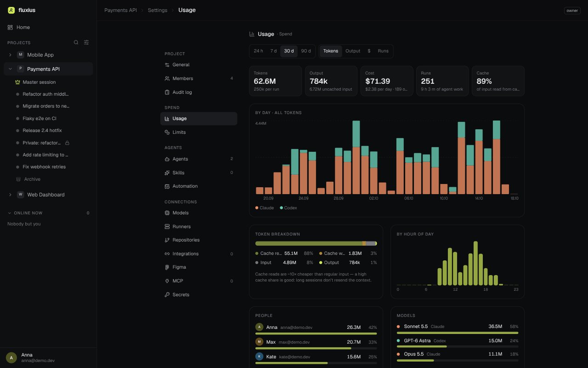This screenshot has height=368, width=588.
Task: Open Anna's account menu at bottom
Action: coord(48,358)
